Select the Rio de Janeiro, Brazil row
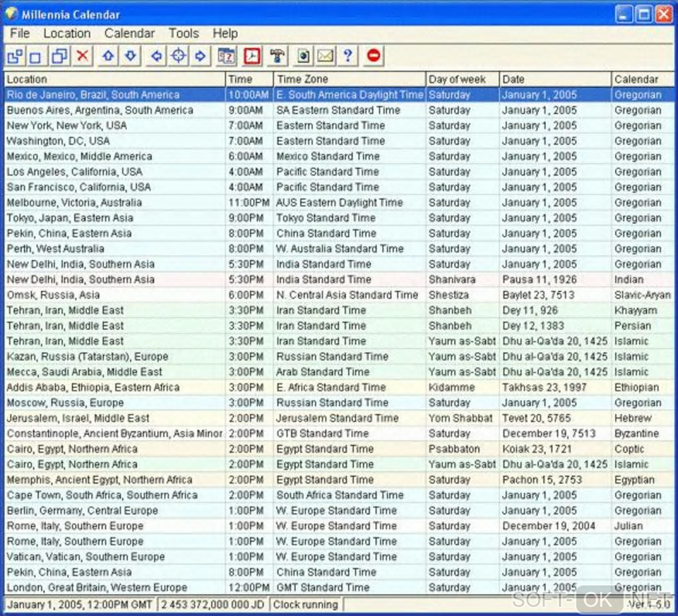678x616 pixels. pos(339,94)
